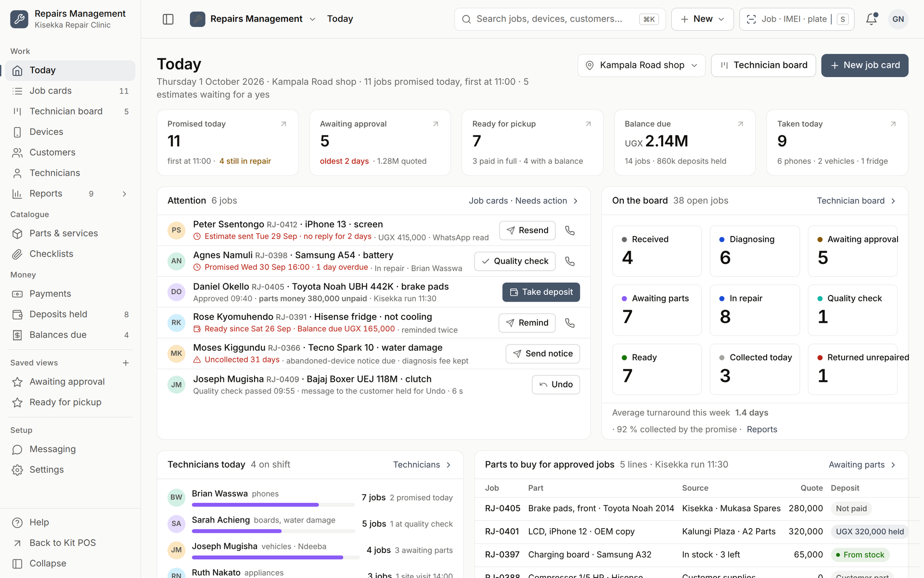Open the Taken today card arrow
The image size is (924, 578).
click(x=893, y=124)
